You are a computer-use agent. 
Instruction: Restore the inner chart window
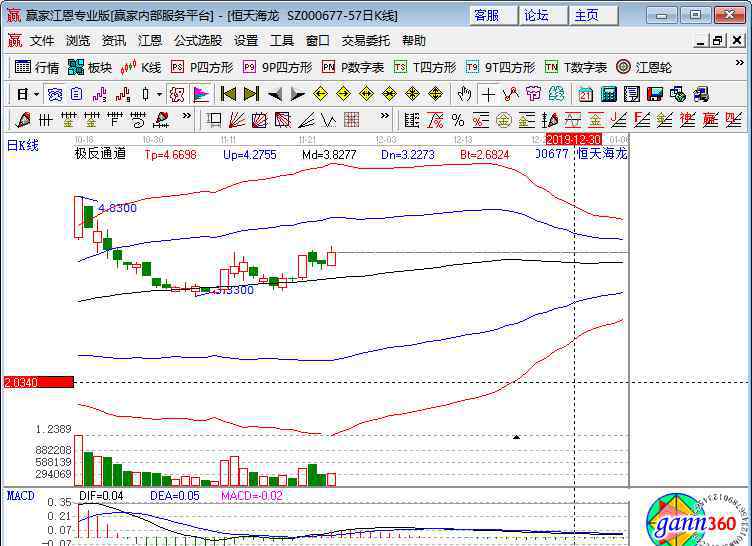(x=717, y=41)
